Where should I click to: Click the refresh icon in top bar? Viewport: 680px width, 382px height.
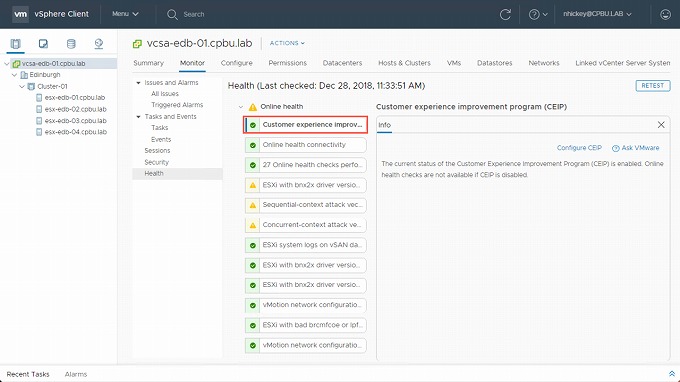[505, 14]
